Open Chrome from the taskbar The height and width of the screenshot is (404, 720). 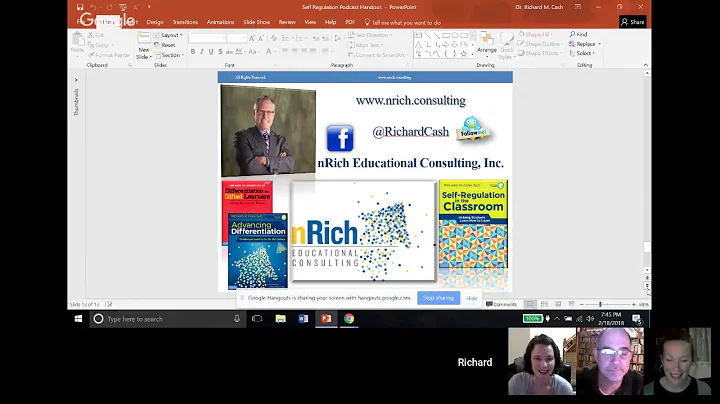point(349,319)
